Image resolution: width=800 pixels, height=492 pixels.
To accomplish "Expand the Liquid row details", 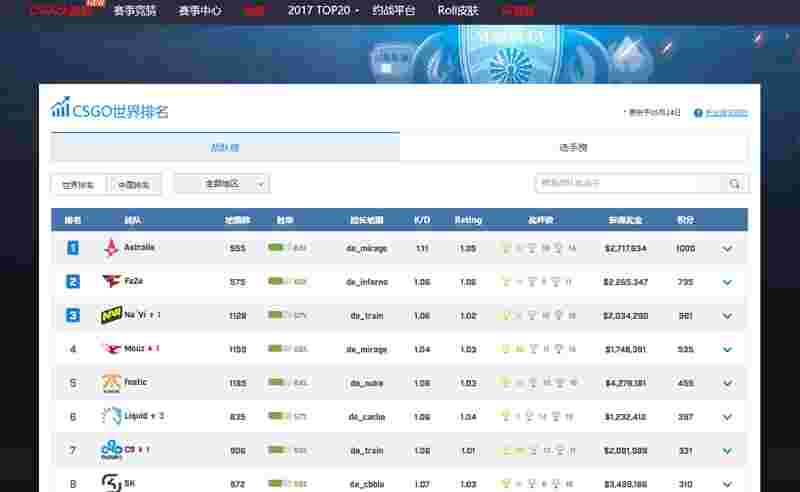I will 728,417.
